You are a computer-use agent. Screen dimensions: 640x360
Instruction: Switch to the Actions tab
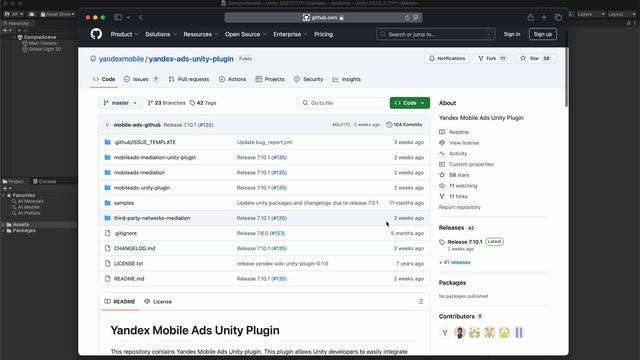tap(232, 79)
